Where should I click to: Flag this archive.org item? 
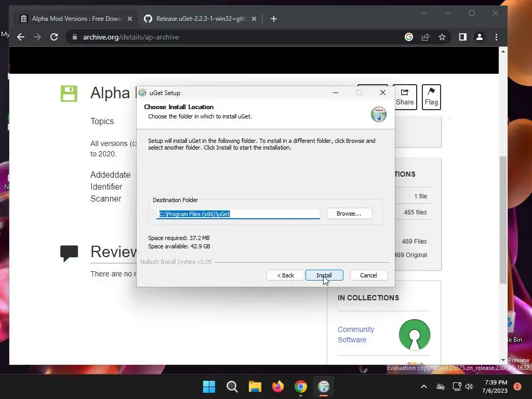pyautogui.click(x=431, y=97)
